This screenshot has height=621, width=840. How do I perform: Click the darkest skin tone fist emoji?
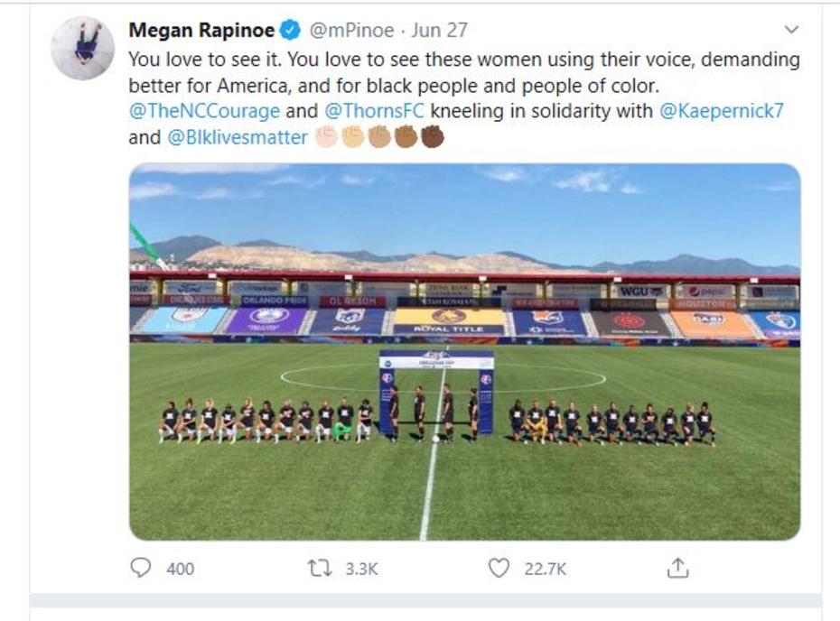(433, 137)
